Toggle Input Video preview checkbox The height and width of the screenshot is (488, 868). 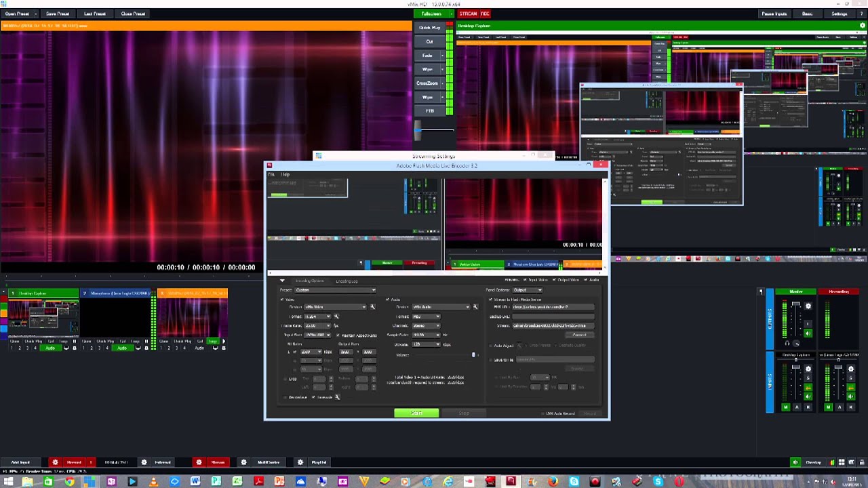click(x=525, y=280)
